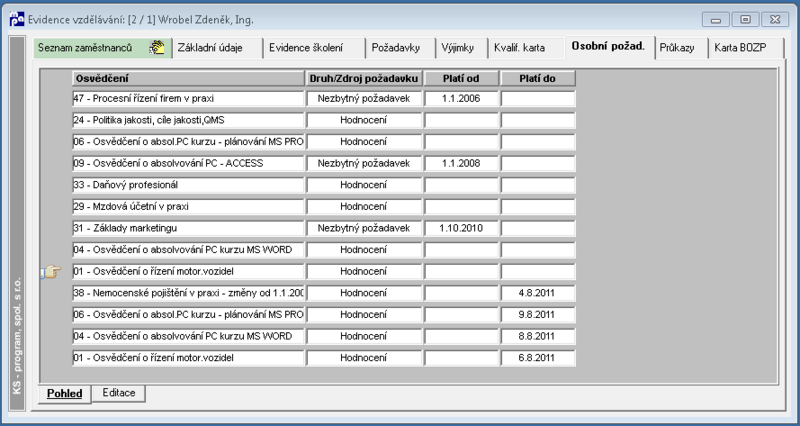Click Hodnocení in Nemocenské pojištění row
Image resolution: width=800 pixels, height=426 pixels.
pos(364,293)
